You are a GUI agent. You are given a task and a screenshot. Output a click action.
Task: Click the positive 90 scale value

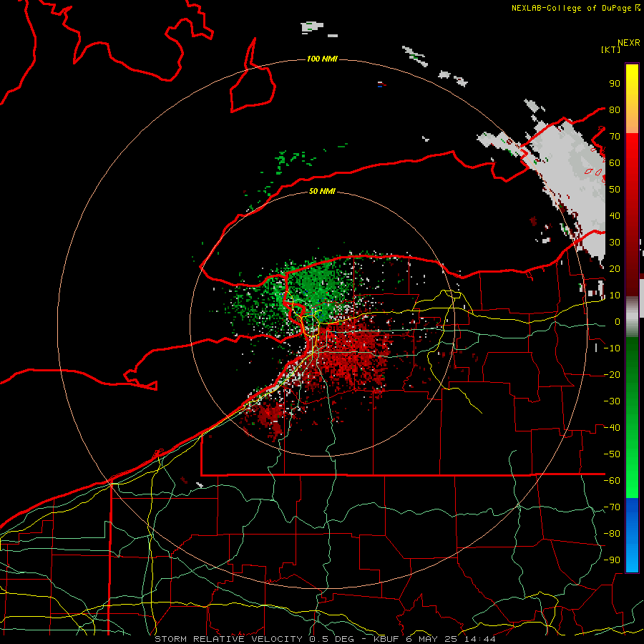[x=615, y=84]
